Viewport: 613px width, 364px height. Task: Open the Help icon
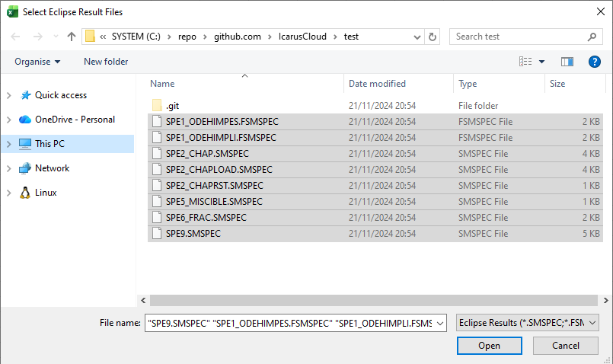pos(594,62)
